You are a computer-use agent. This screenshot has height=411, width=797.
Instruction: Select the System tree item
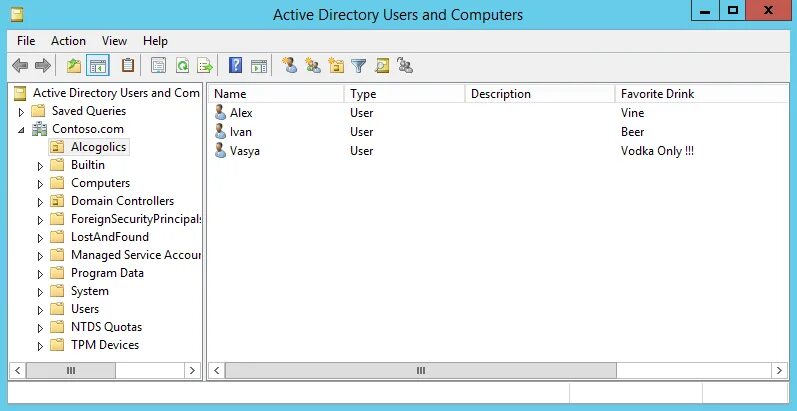click(89, 291)
